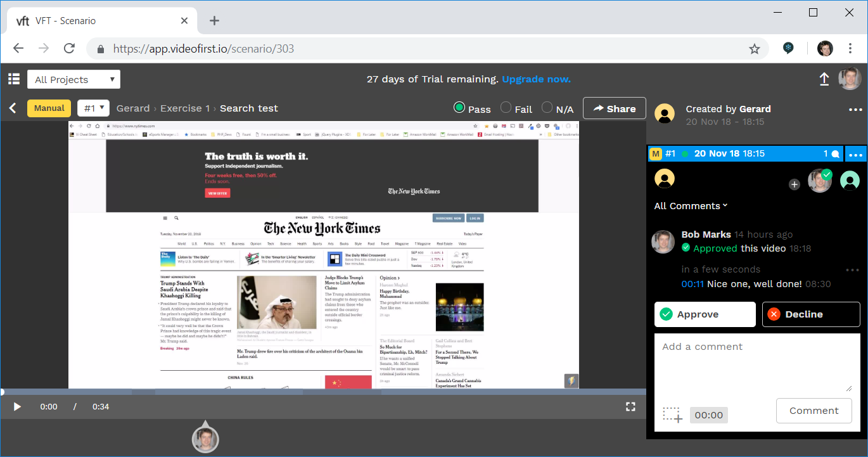The height and width of the screenshot is (457, 868).
Task: Go back with the left chevron
Action: click(x=13, y=108)
